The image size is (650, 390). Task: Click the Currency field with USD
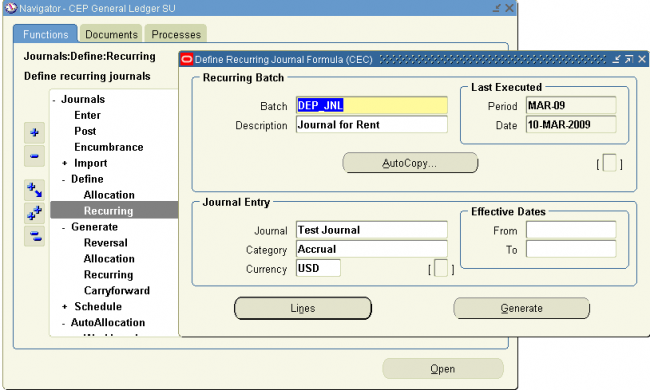tap(318, 268)
